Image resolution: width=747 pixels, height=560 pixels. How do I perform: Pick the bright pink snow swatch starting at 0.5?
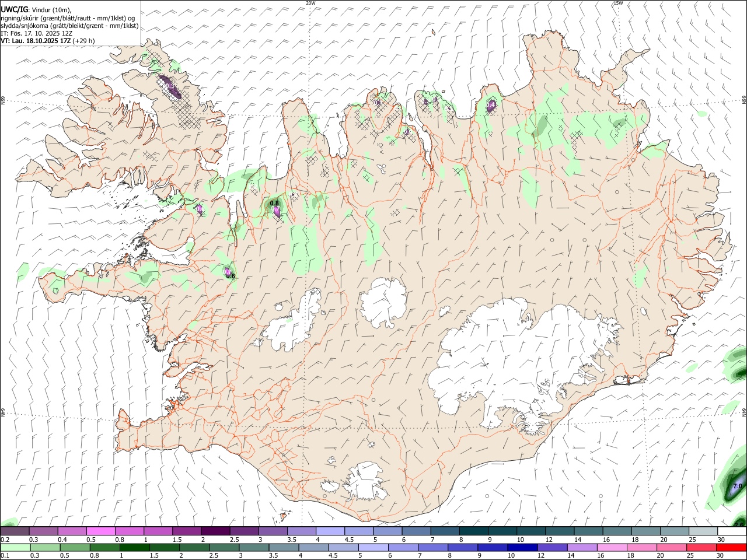pos(100,531)
